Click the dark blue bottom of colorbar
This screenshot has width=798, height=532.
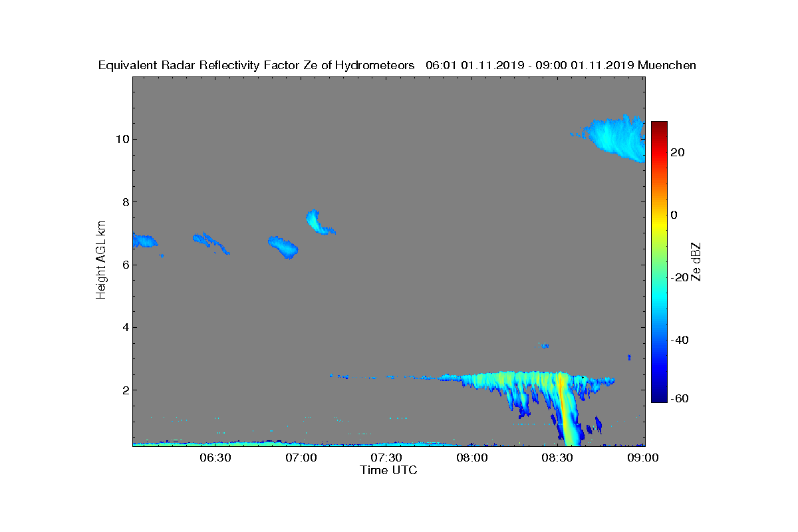click(659, 398)
